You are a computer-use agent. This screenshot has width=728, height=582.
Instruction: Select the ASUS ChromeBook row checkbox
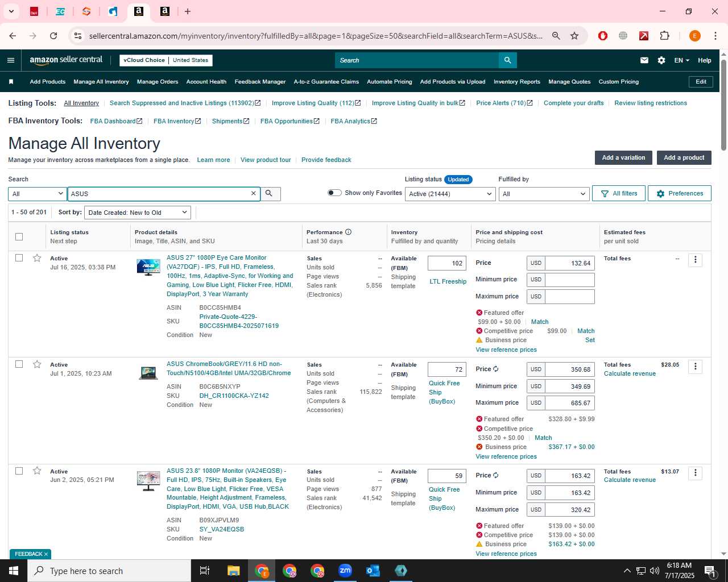19,364
